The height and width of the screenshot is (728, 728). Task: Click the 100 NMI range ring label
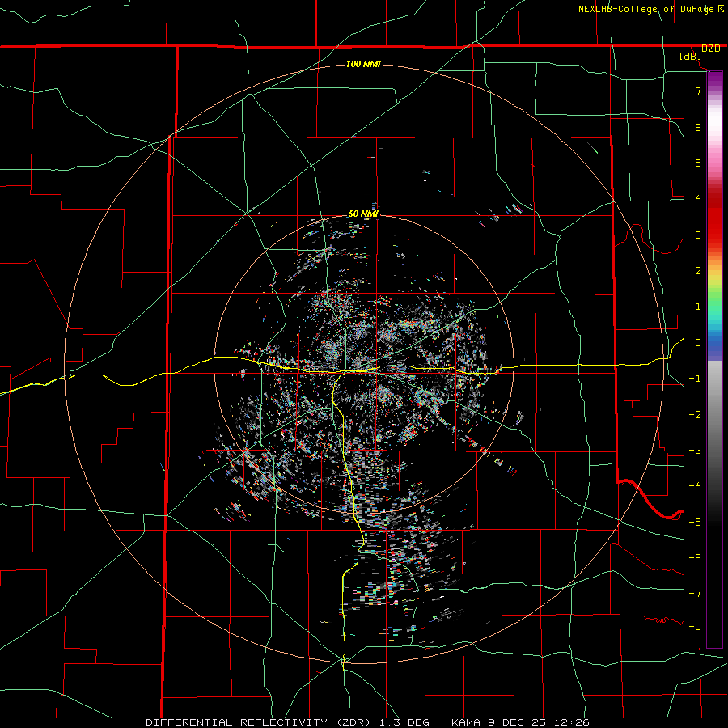click(x=363, y=64)
